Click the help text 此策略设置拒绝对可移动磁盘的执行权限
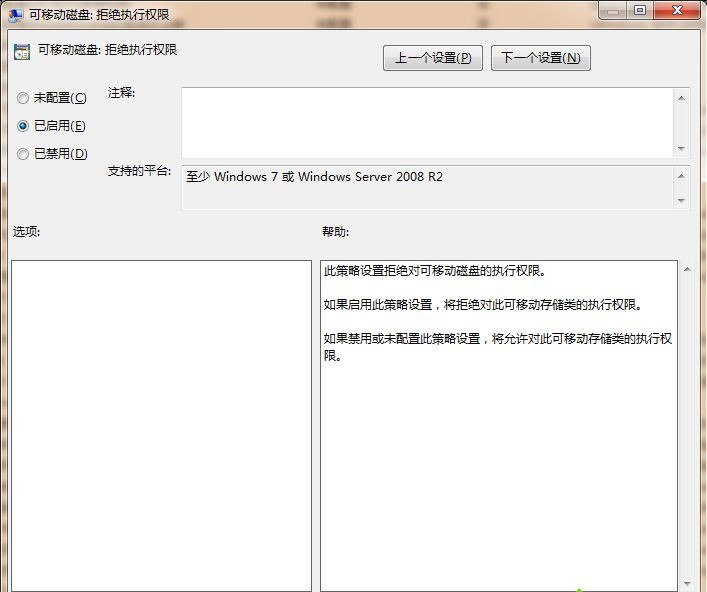This screenshot has width=707, height=592. click(x=435, y=271)
